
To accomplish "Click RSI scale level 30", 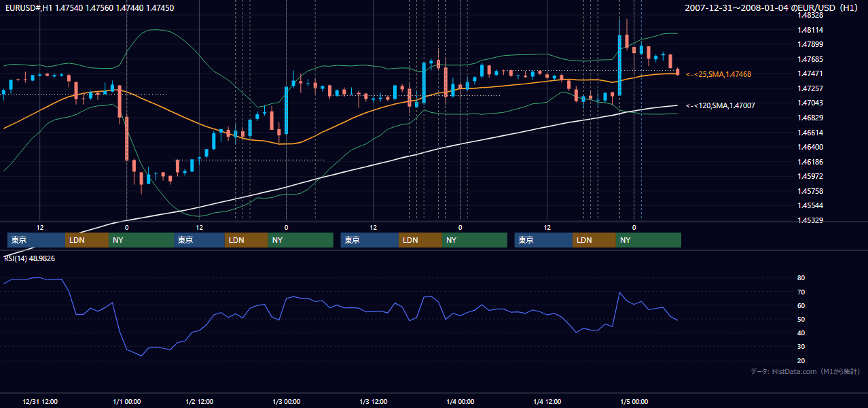I will pos(801,347).
